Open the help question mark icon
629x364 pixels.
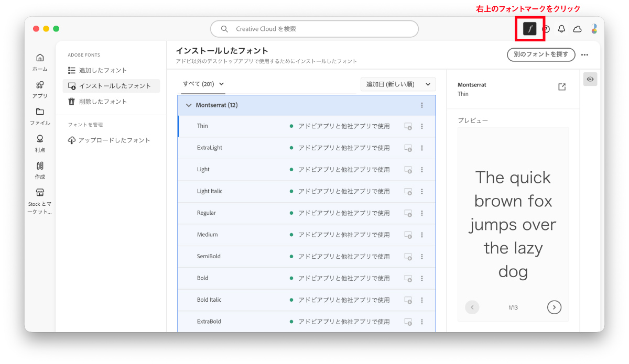click(546, 29)
